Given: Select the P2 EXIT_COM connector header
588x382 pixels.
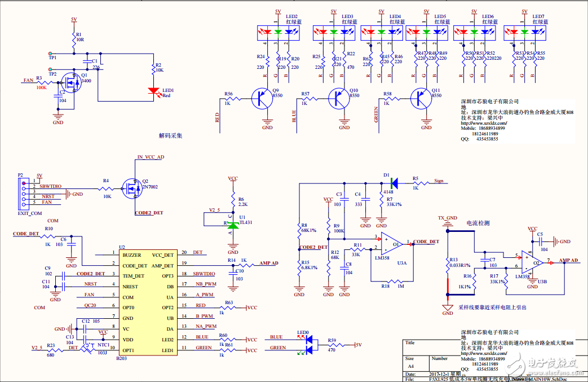Looking at the screenshot, I should point(23,192).
